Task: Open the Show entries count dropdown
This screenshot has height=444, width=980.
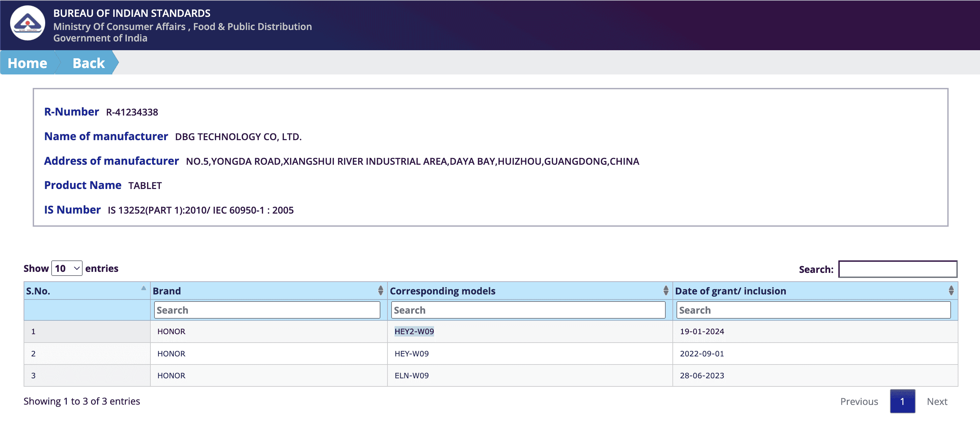Action: [67, 268]
